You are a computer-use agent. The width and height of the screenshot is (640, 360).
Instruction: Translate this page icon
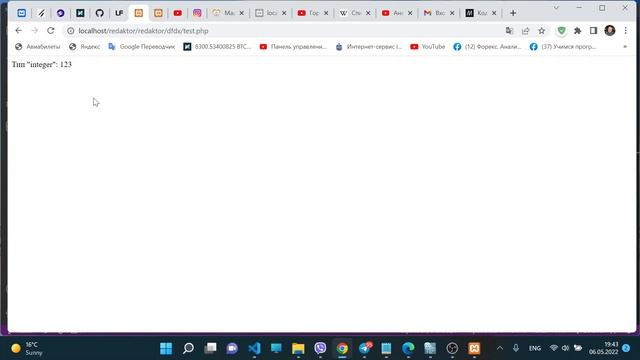(509, 31)
